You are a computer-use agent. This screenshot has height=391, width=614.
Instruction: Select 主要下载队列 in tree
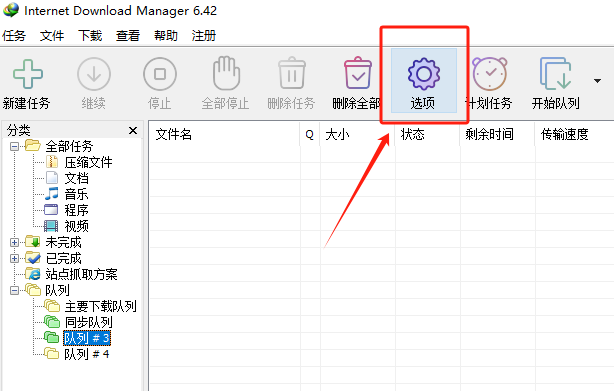(x=101, y=306)
